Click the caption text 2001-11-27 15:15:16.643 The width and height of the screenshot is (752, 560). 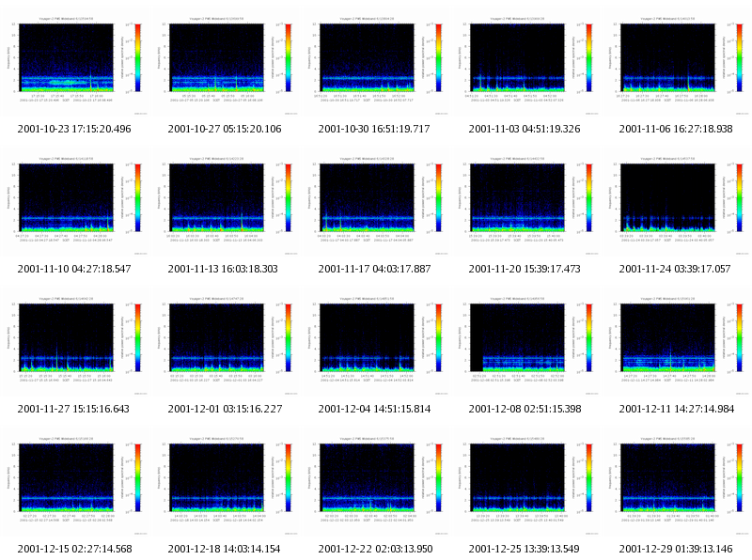(x=73, y=409)
